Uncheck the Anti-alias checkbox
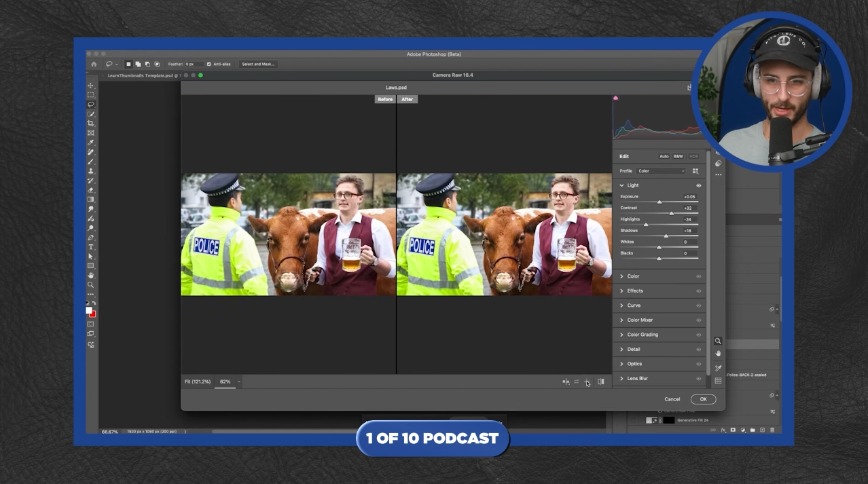This screenshot has height=484, width=868. click(209, 64)
